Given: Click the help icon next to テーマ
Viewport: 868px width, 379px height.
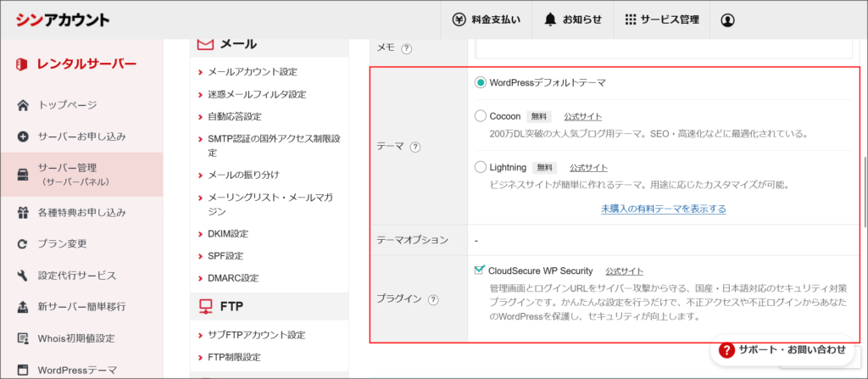Looking at the screenshot, I should click(x=415, y=148).
